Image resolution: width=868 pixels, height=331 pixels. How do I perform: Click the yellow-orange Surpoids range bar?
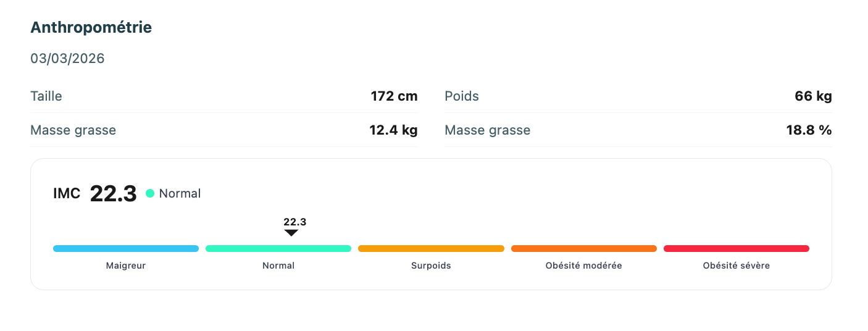431,249
